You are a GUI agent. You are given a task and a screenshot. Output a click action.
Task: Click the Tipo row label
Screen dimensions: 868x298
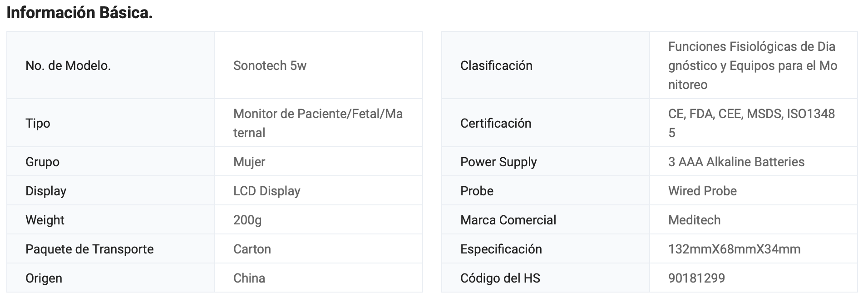38,123
